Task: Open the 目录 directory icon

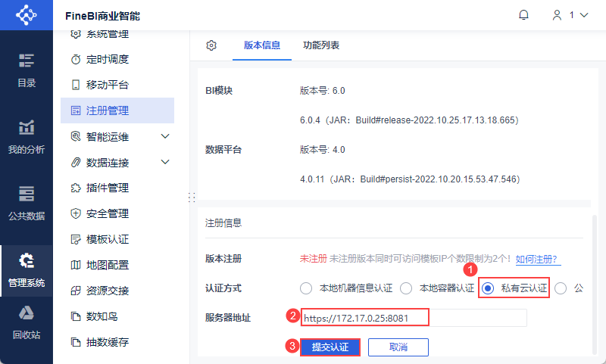Action: point(27,61)
